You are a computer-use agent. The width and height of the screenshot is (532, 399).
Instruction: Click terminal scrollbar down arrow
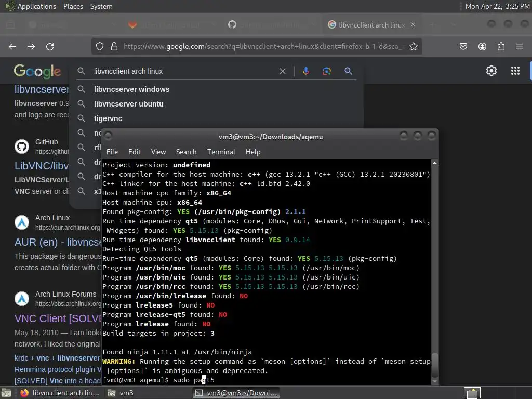(435, 382)
